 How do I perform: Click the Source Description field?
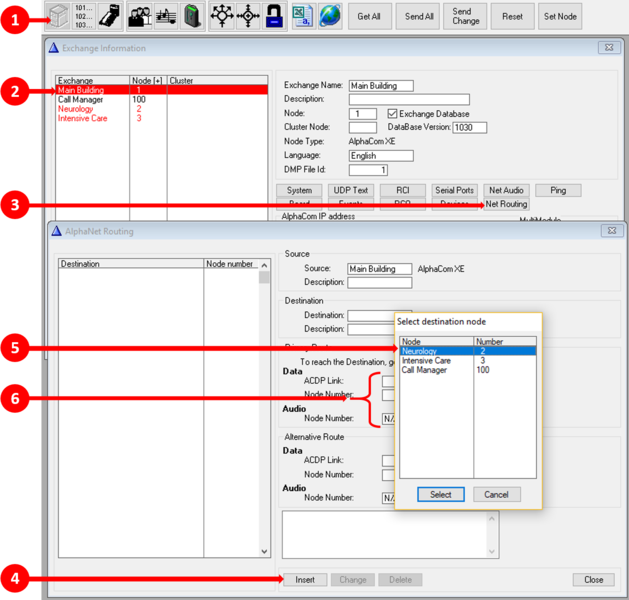pos(379,283)
